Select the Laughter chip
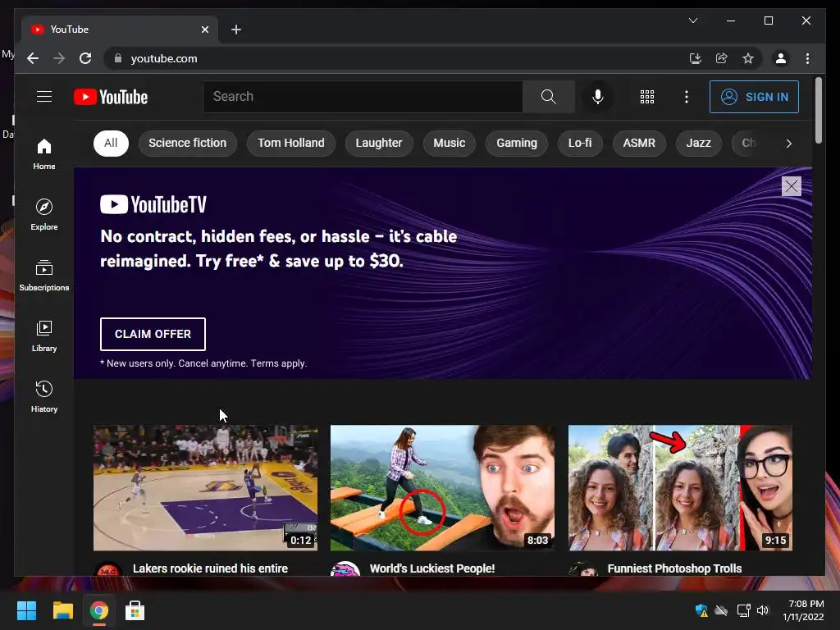The height and width of the screenshot is (630, 840). coord(379,143)
